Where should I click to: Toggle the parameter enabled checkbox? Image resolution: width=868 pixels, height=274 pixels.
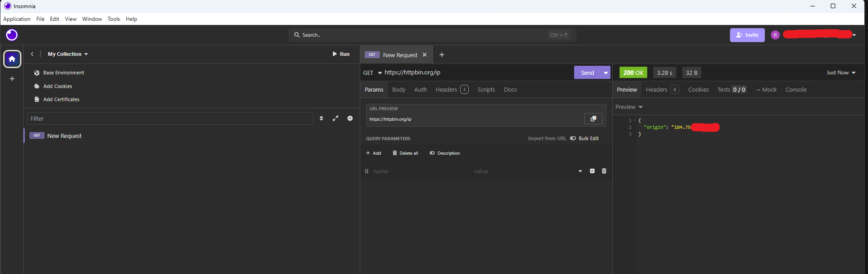[x=592, y=171]
